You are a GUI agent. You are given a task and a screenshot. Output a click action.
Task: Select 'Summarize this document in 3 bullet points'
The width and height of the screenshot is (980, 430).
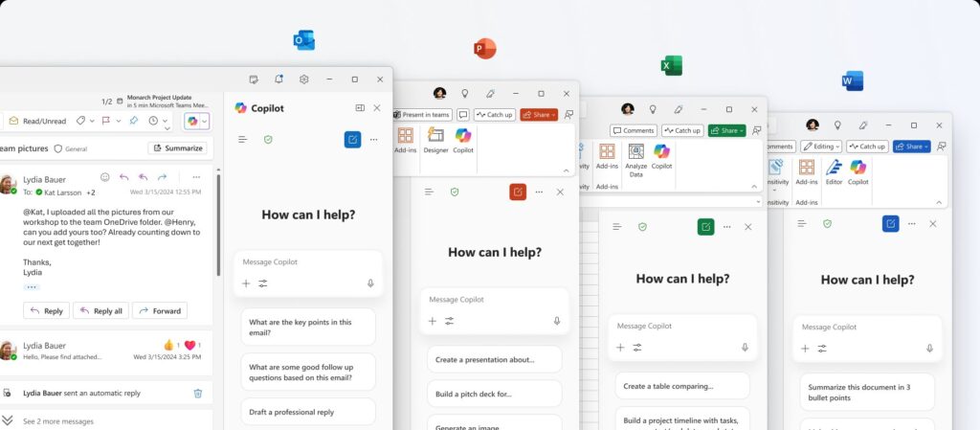point(867,392)
